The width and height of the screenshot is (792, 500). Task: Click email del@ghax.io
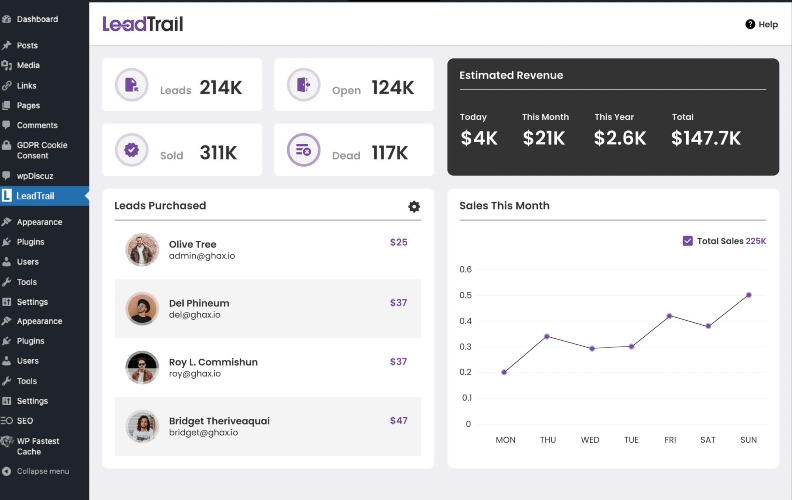[194, 315]
